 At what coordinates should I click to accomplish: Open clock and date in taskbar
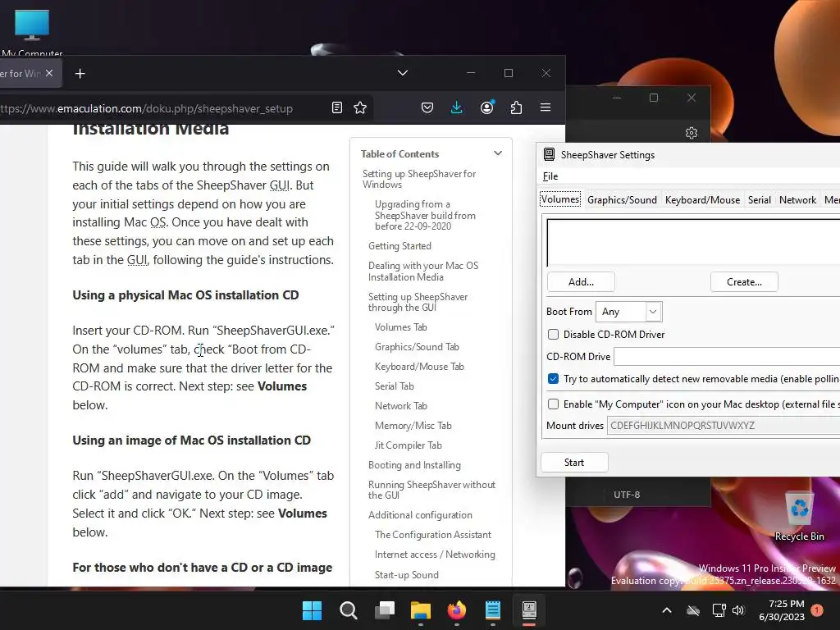782,610
